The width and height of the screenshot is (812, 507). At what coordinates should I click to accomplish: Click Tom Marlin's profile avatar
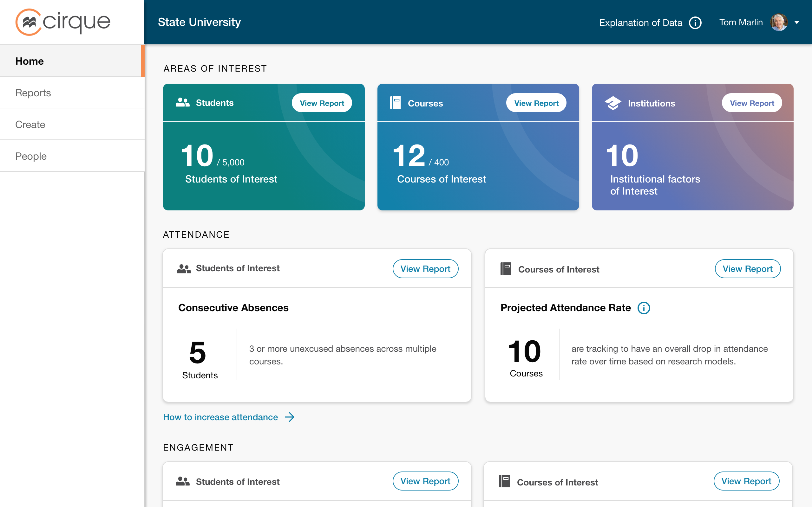click(778, 22)
